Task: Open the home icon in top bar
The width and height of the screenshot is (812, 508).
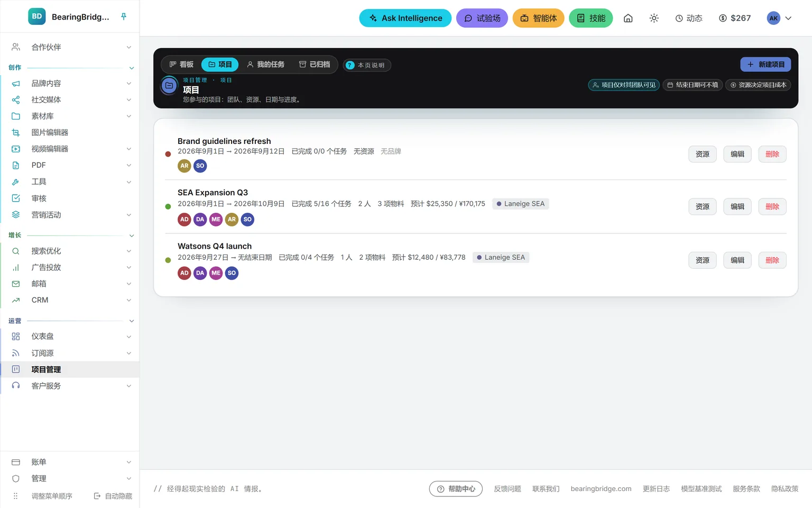Action: [628, 18]
